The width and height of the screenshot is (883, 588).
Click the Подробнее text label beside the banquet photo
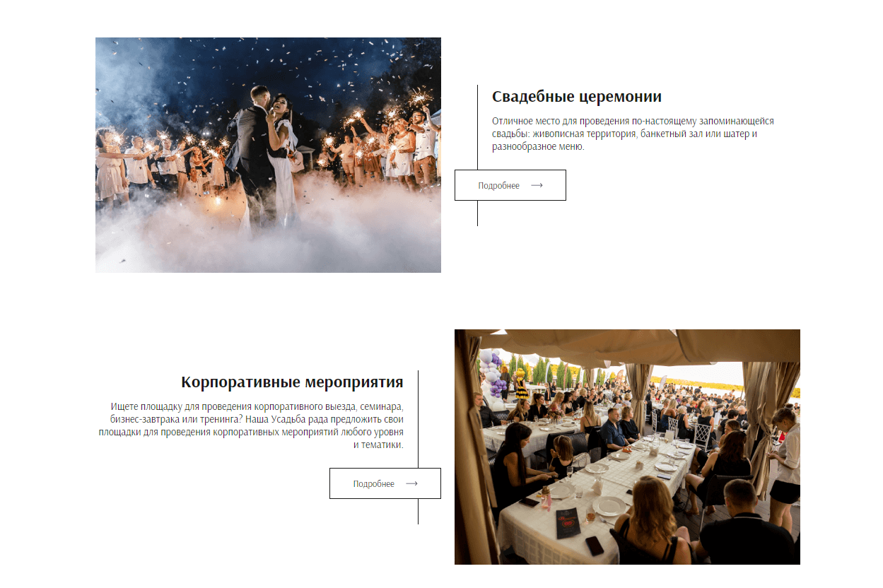click(373, 484)
